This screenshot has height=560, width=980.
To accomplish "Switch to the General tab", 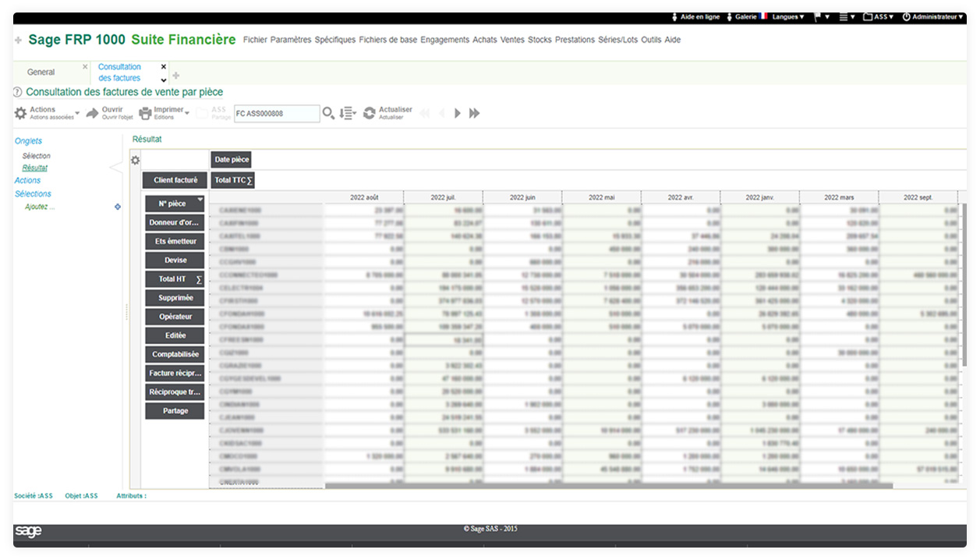I will pos(41,73).
